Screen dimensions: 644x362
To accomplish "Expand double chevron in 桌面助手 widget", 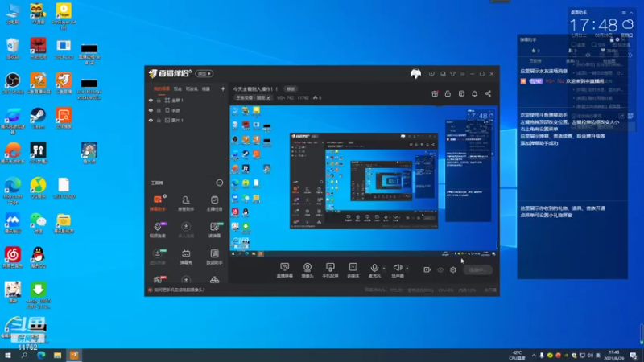I will point(630,55).
